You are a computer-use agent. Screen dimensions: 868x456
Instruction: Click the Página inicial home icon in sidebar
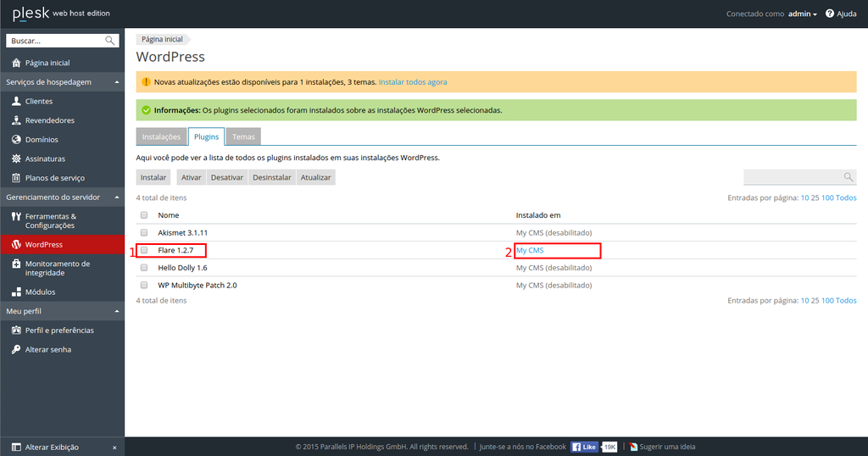[16, 63]
